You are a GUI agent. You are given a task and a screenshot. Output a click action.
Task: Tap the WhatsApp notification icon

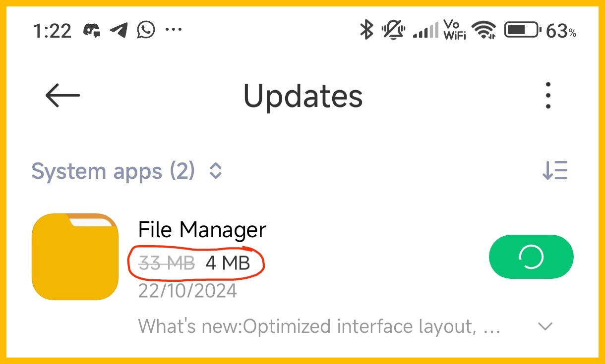pos(146,31)
